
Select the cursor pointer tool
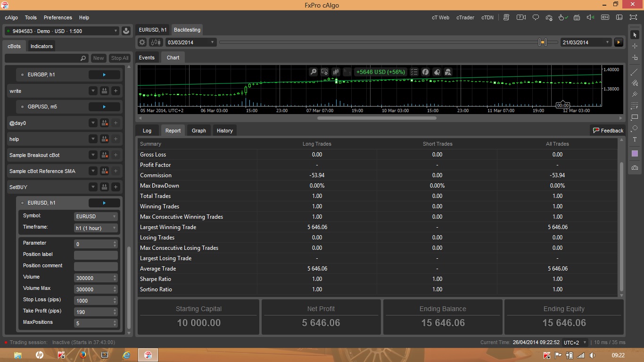635,35
